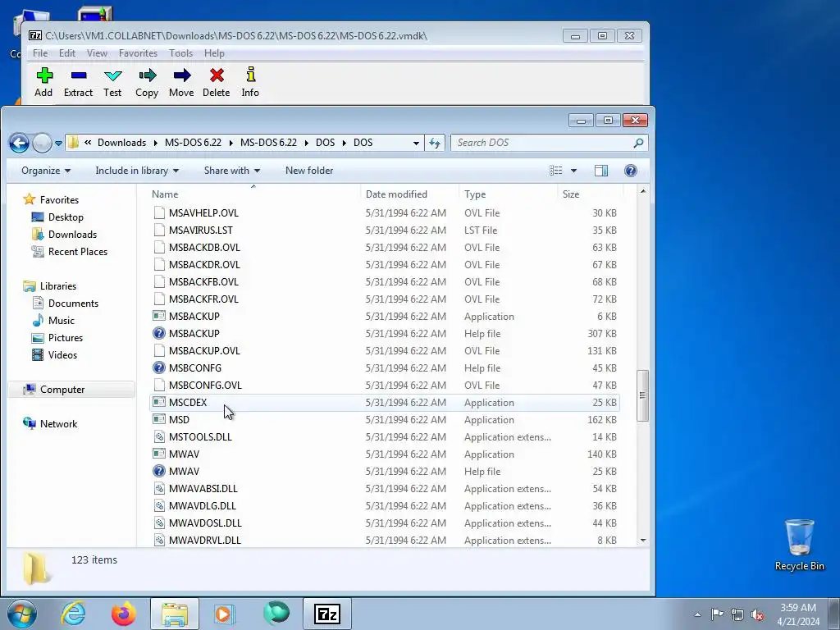
Task: Click the Downloads breadcrumb segment
Action: [121, 143]
